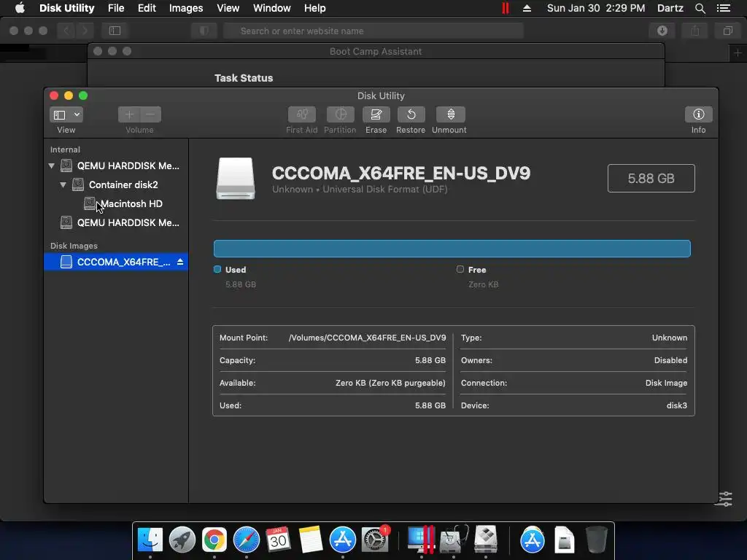Launch Google Chrome from the Dock
Screen dimensions: 747x560
click(x=214, y=540)
